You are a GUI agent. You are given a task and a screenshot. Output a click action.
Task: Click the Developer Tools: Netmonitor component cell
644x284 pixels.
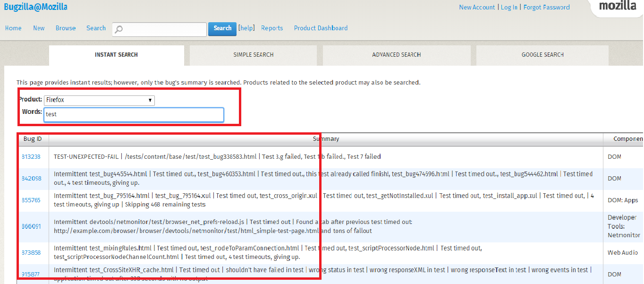pyautogui.click(x=624, y=226)
